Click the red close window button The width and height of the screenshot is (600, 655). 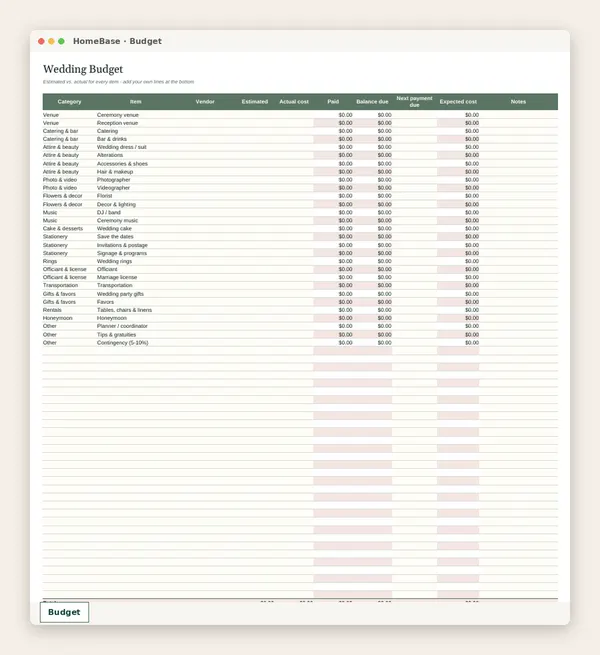tap(41, 41)
